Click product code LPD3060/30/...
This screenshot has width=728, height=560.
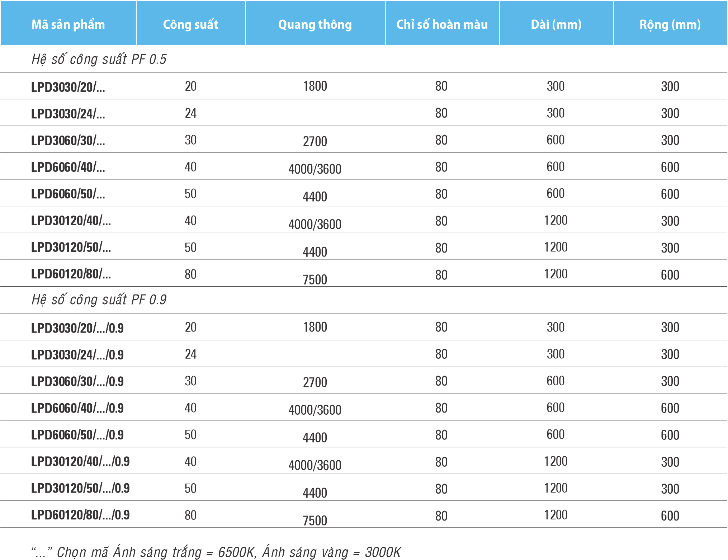click(x=68, y=140)
